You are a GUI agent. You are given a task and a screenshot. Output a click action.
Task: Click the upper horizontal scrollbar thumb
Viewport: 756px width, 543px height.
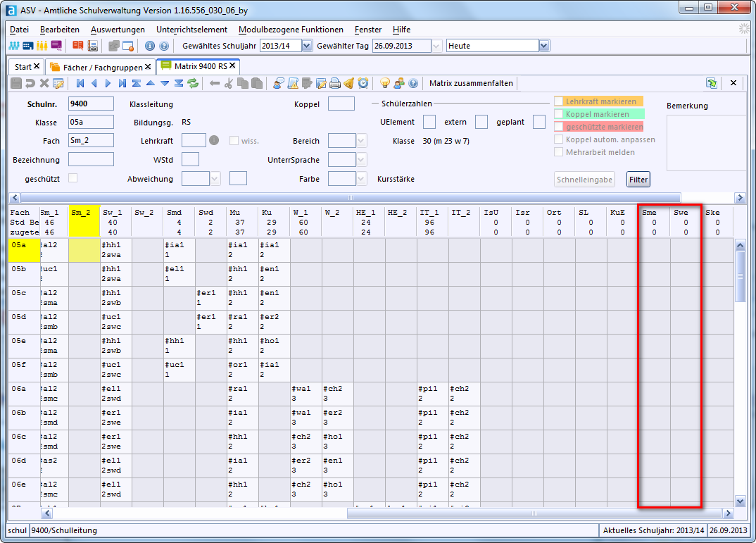pyautogui.click(x=351, y=198)
